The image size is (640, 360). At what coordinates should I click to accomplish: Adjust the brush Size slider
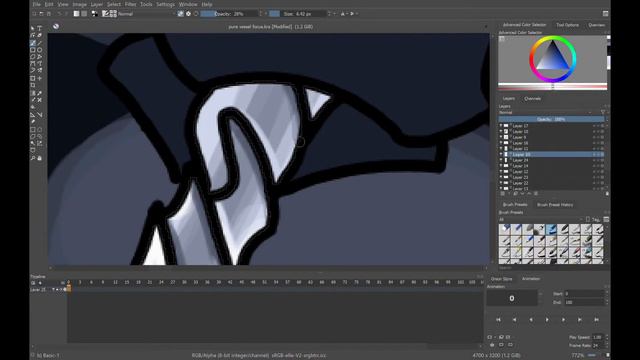click(x=298, y=14)
